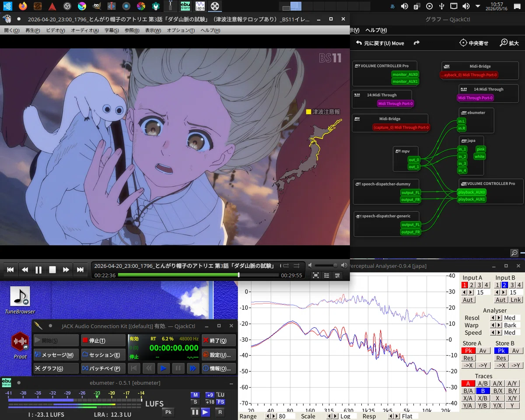Screen dimensions: 525x420
Task: Select the +9 scale in ebumeter
Action: [x=210, y=395]
